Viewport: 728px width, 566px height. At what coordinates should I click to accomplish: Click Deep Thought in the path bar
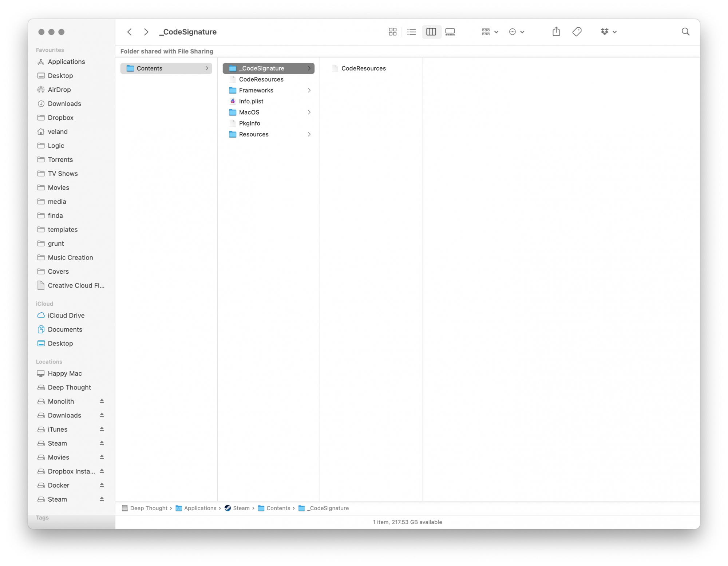(149, 508)
